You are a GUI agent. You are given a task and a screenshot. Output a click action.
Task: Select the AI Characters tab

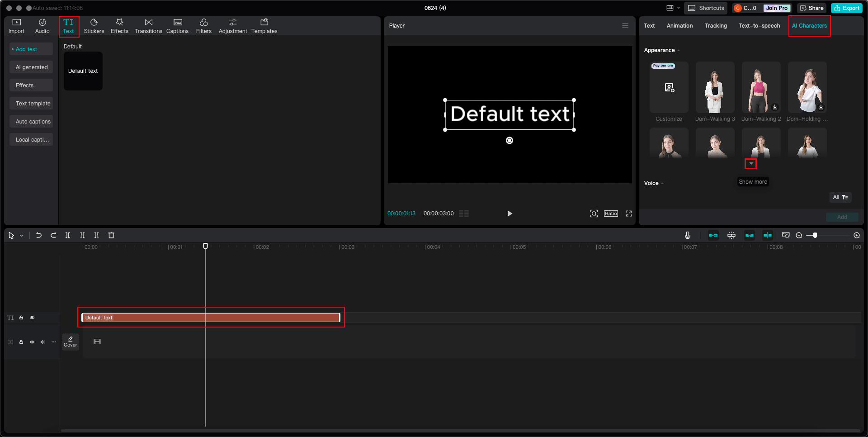pyautogui.click(x=809, y=26)
